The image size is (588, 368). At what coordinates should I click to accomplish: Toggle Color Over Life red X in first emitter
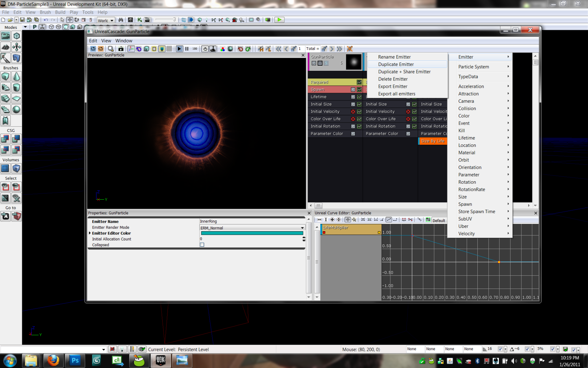(353, 119)
